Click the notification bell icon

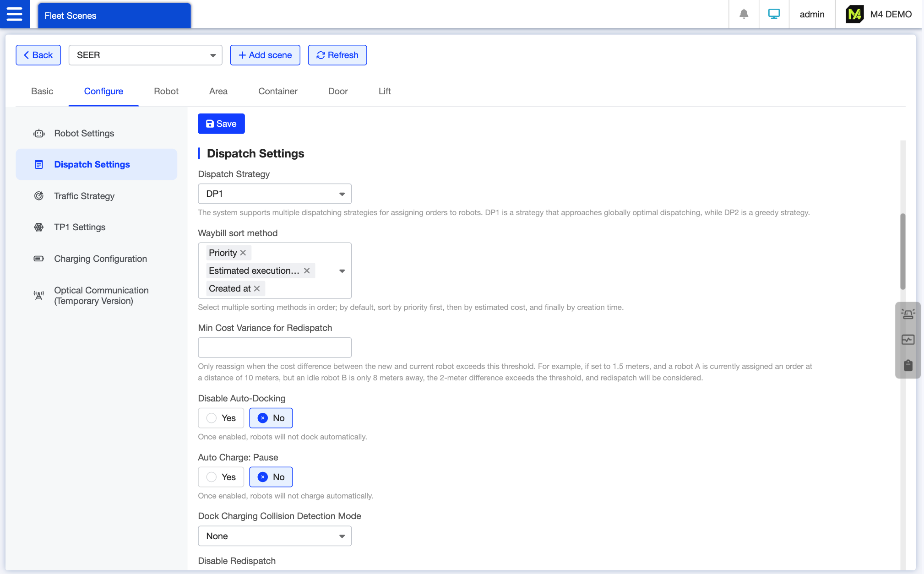tap(744, 14)
